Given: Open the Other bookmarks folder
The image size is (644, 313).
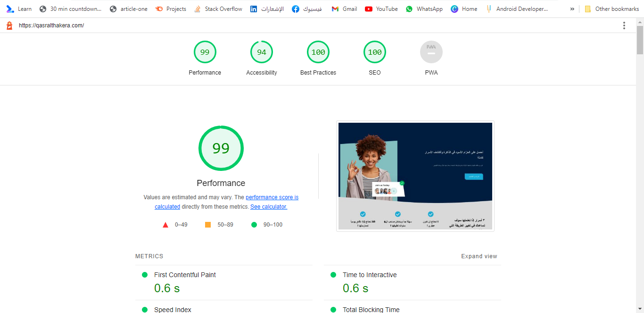Looking at the screenshot, I should click(x=611, y=9).
